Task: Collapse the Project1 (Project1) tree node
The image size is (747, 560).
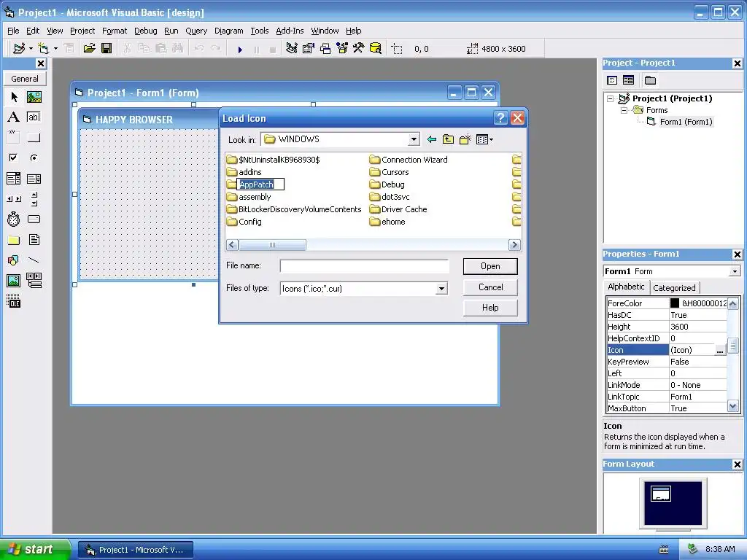Action: (x=611, y=98)
